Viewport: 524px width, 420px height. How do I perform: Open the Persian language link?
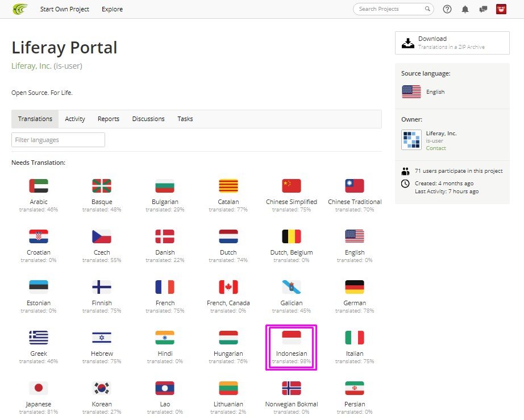355,404
